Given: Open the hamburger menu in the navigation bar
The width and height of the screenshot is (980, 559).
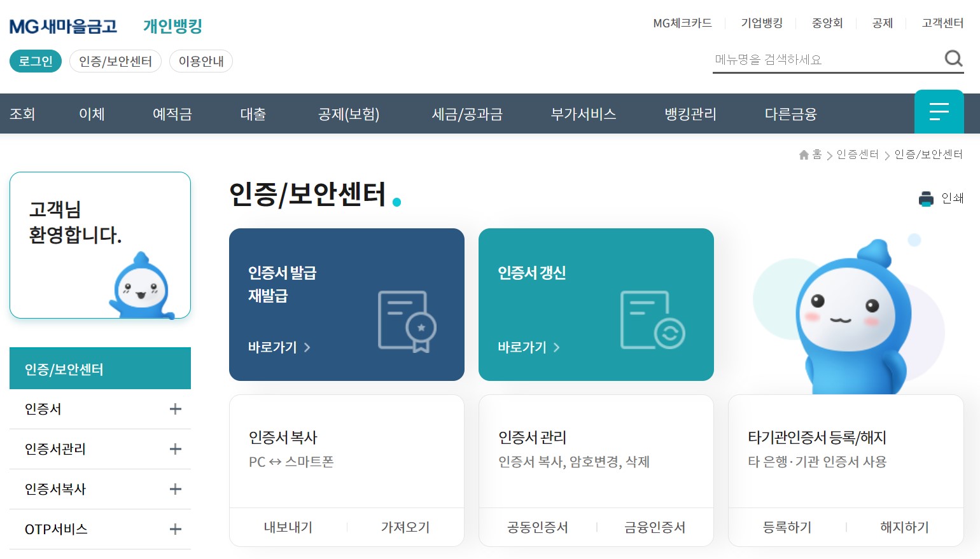Looking at the screenshot, I should click(x=939, y=112).
